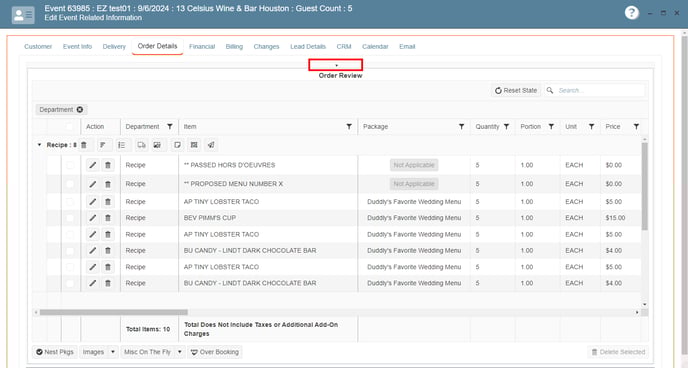Click the Action column header

click(x=95, y=127)
